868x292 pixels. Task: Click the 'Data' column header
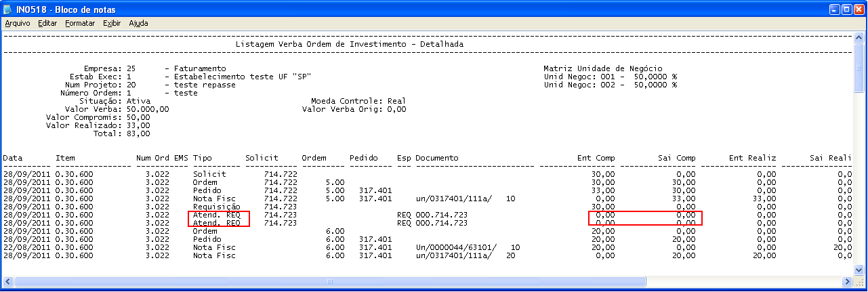pos(13,158)
